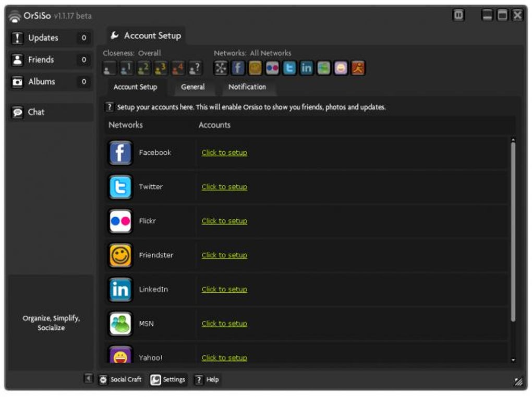Click the scrollbar up arrow
532x397 pixels.
click(513, 140)
